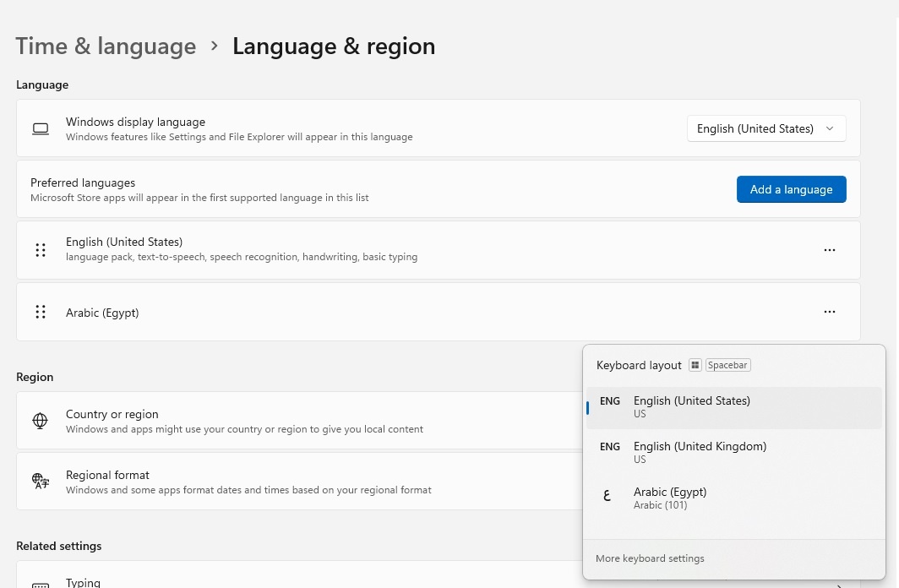Click the drag handle for Arabic (Egypt)

41,312
